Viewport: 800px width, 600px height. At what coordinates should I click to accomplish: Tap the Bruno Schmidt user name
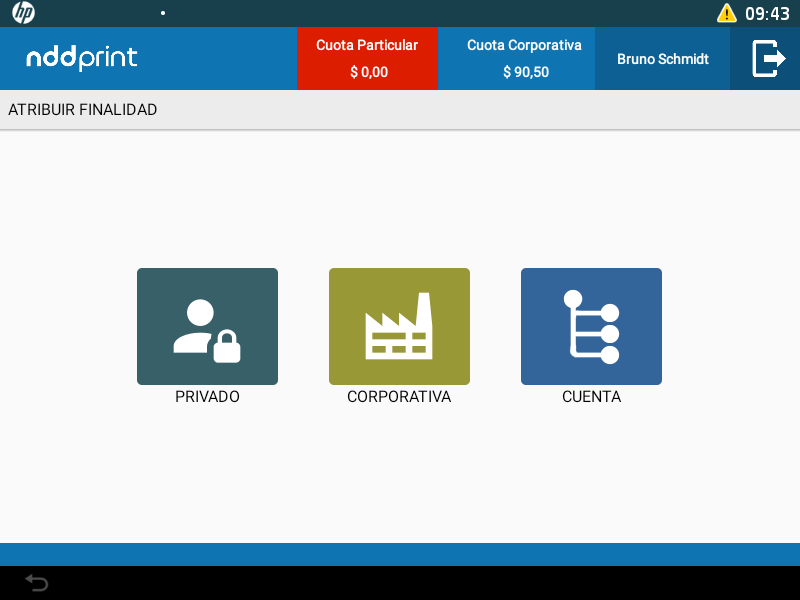point(662,59)
